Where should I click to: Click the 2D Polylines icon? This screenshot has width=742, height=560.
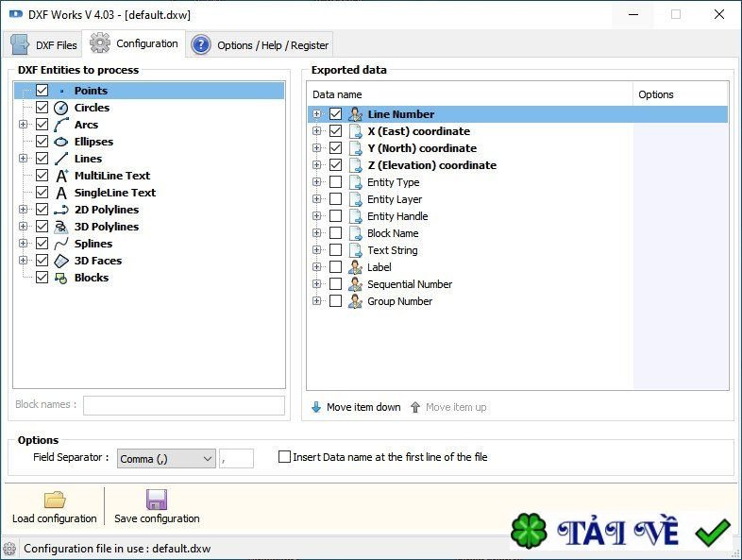[x=61, y=210]
